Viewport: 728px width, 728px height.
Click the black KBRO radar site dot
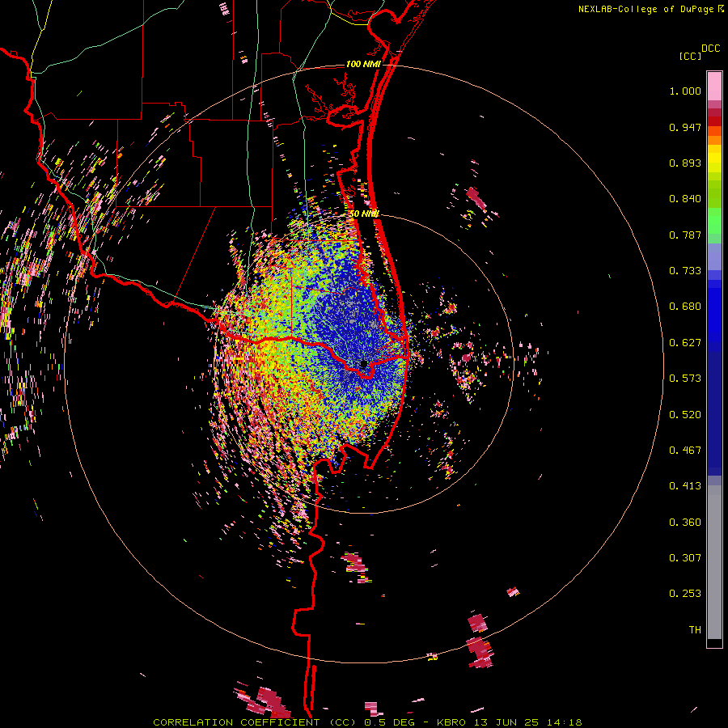363,364
